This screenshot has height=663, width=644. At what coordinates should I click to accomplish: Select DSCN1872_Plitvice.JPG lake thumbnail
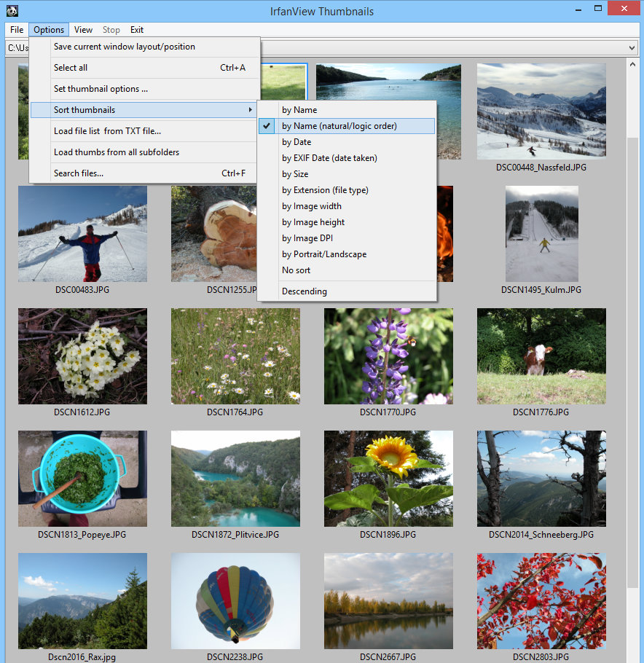pyautogui.click(x=235, y=479)
